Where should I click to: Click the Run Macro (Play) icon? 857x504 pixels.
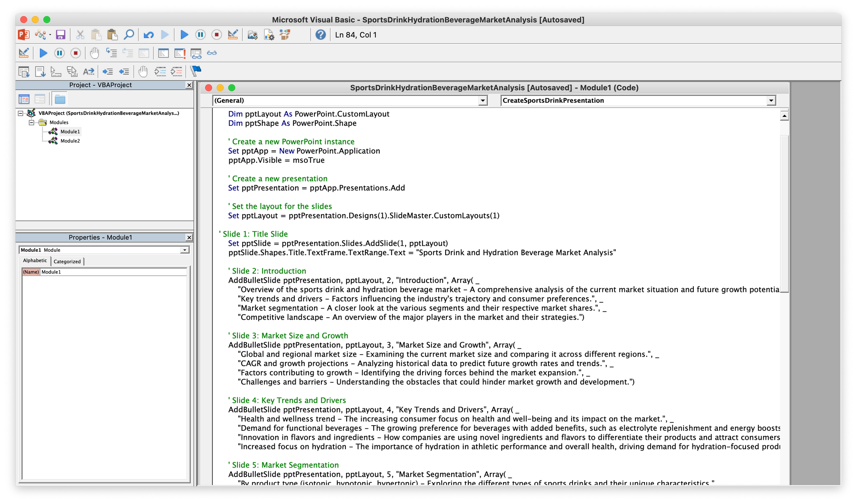184,35
